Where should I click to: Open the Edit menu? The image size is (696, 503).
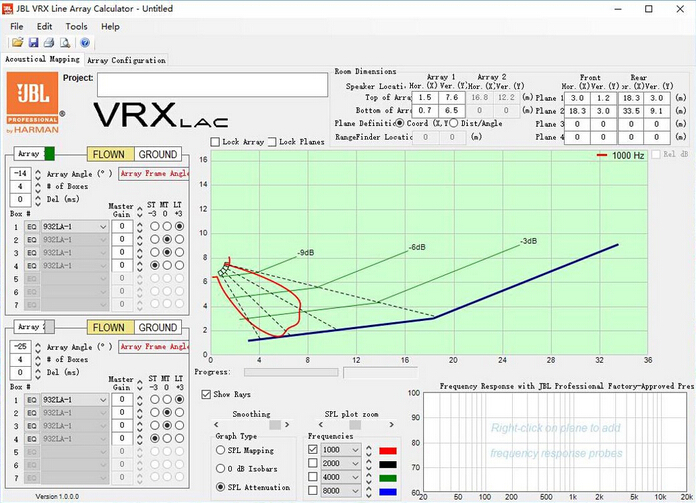tap(44, 26)
